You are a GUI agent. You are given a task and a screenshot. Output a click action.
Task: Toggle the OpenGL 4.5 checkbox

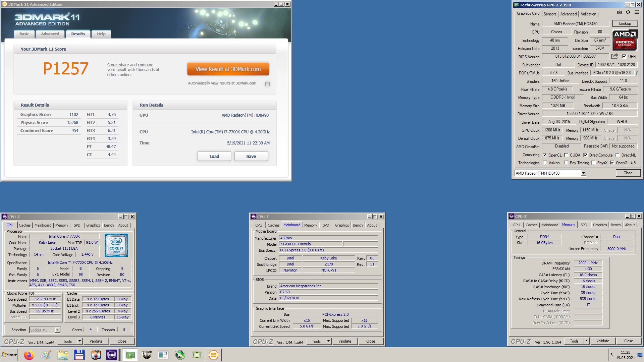pyautogui.click(x=612, y=163)
